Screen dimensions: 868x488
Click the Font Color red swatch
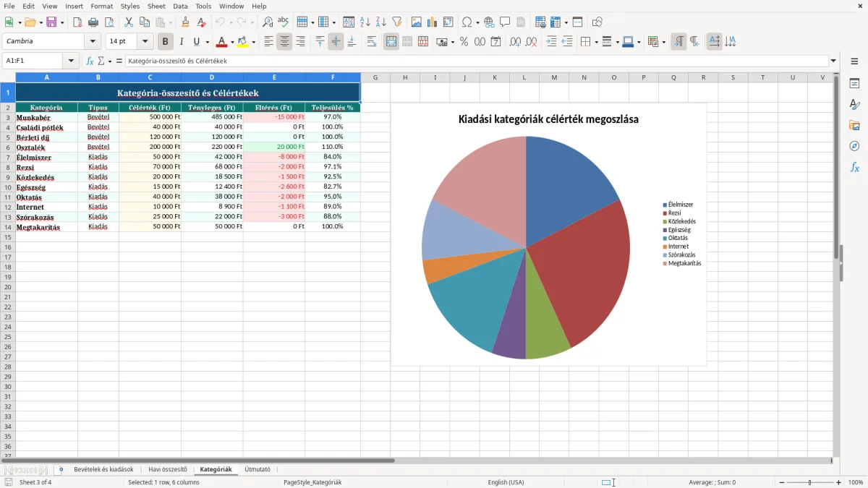[222, 42]
